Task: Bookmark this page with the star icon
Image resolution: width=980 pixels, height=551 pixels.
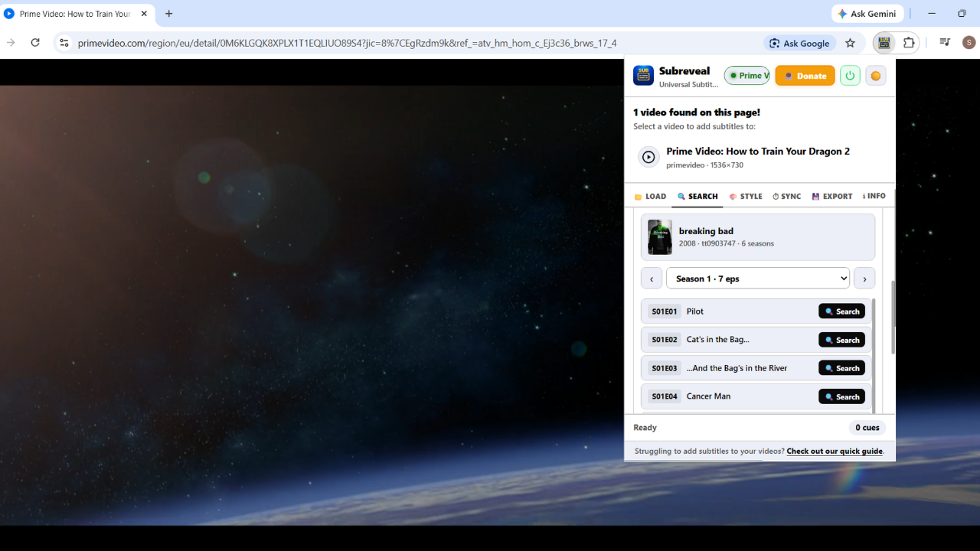Action: (850, 43)
